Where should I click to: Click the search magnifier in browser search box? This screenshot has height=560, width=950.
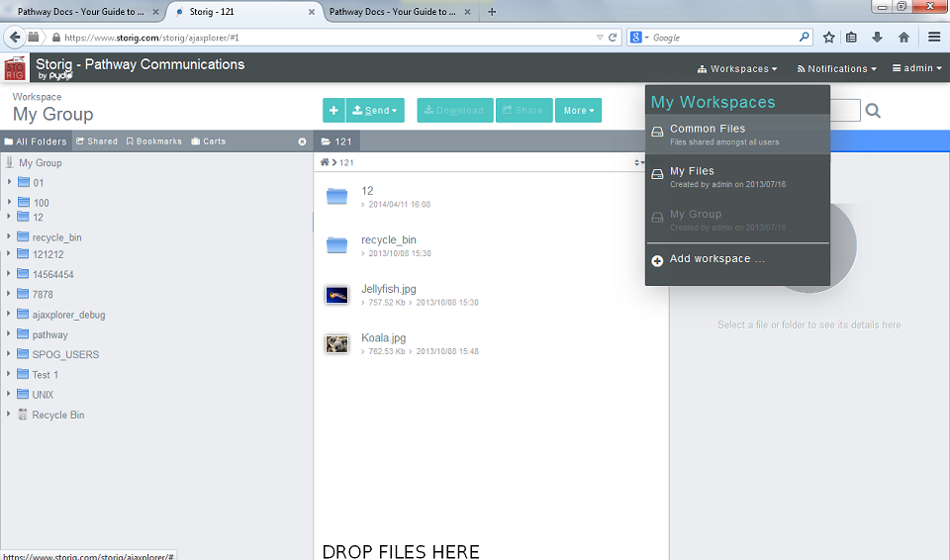[x=804, y=37]
